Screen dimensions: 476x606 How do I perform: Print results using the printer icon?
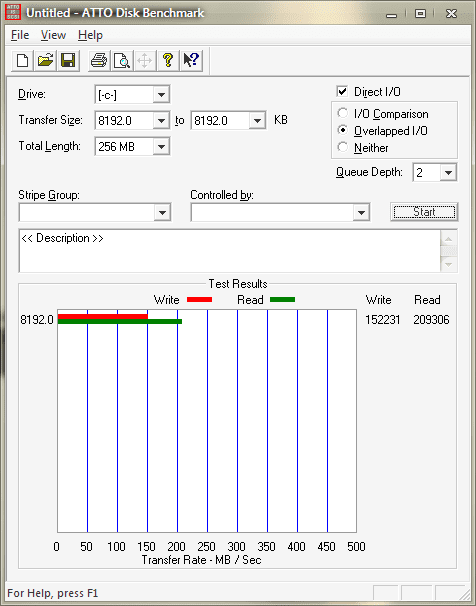tap(99, 61)
